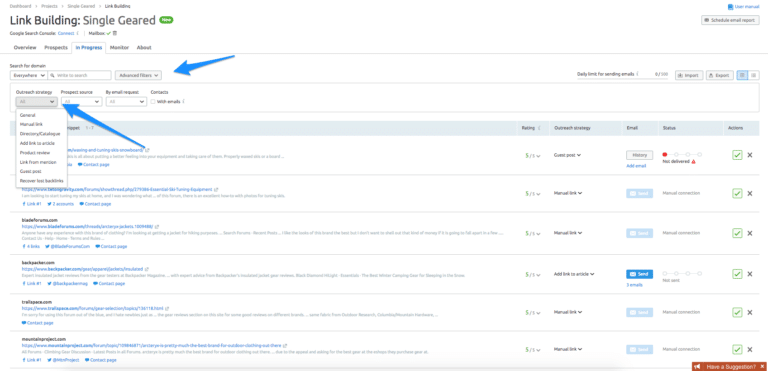Click the Not sent status progress tracker
Viewport: 768px width, 371px height.
click(x=682, y=273)
